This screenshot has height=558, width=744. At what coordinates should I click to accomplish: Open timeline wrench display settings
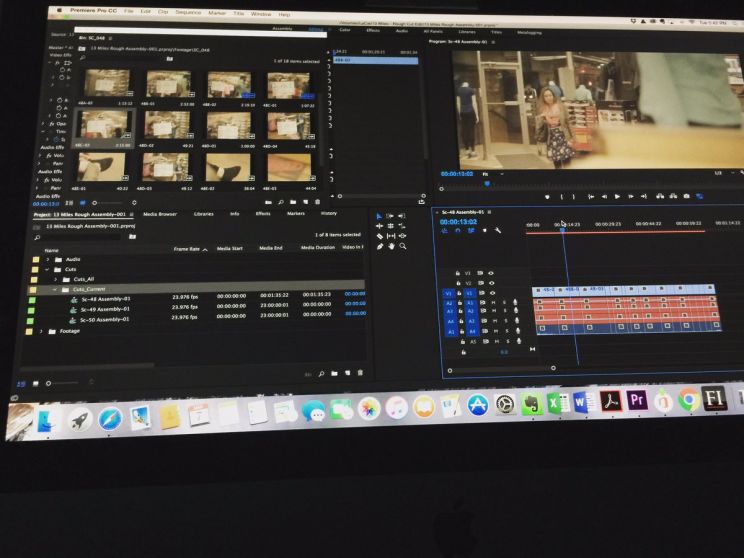click(498, 231)
